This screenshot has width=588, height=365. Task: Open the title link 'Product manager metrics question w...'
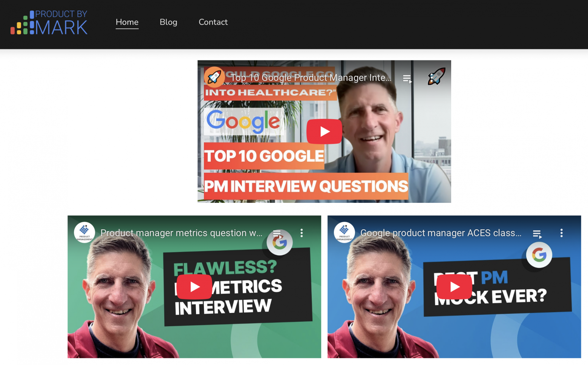(x=181, y=233)
